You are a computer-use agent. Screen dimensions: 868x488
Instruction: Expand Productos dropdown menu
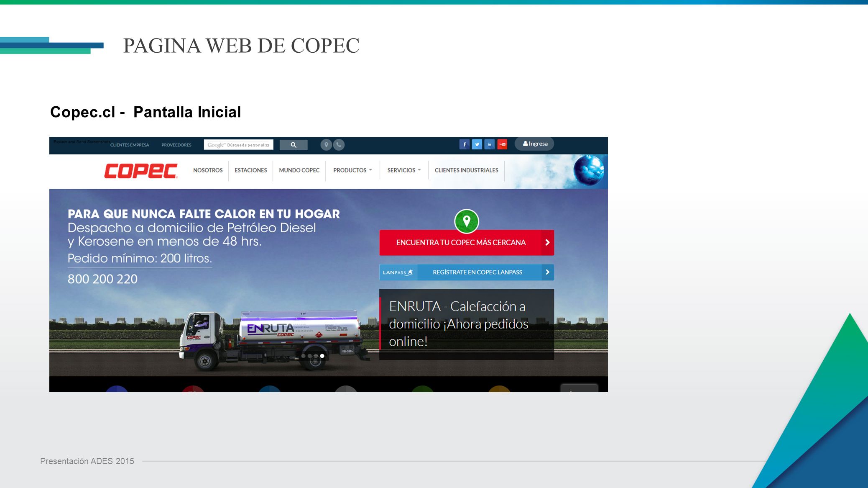click(x=352, y=170)
